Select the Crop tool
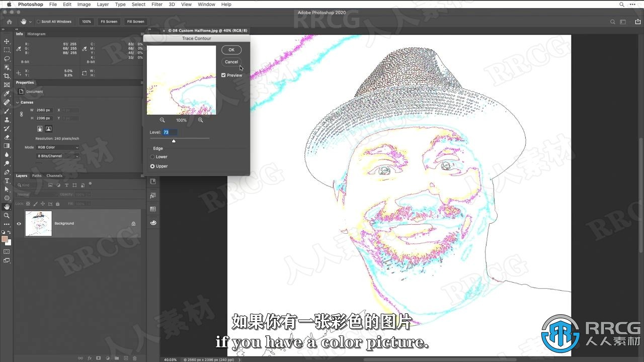644x362 pixels. click(7, 76)
